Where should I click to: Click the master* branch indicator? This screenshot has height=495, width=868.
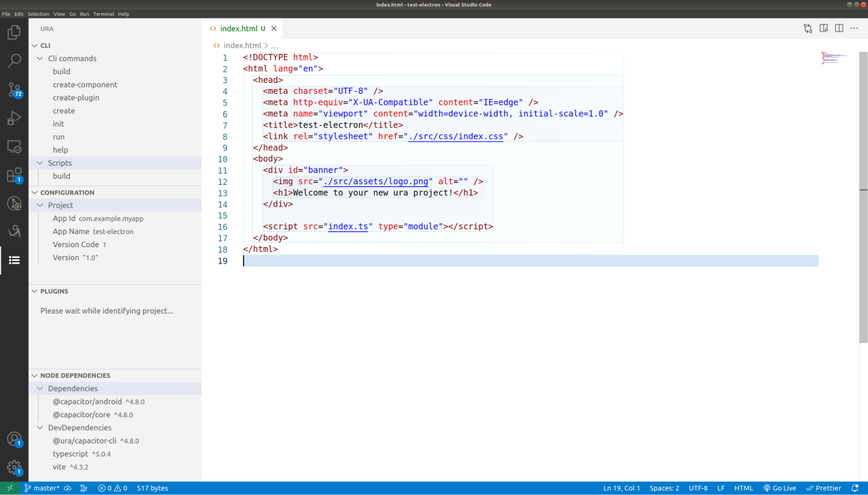(41, 488)
